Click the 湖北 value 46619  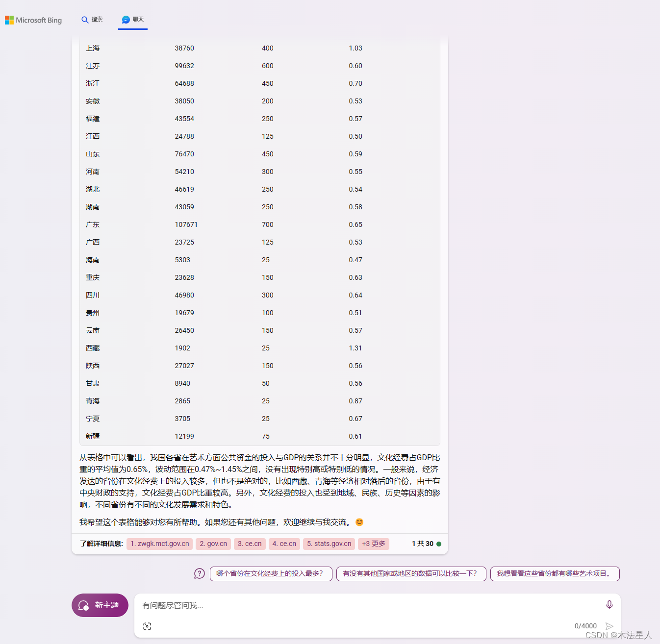[x=184, y=189]
